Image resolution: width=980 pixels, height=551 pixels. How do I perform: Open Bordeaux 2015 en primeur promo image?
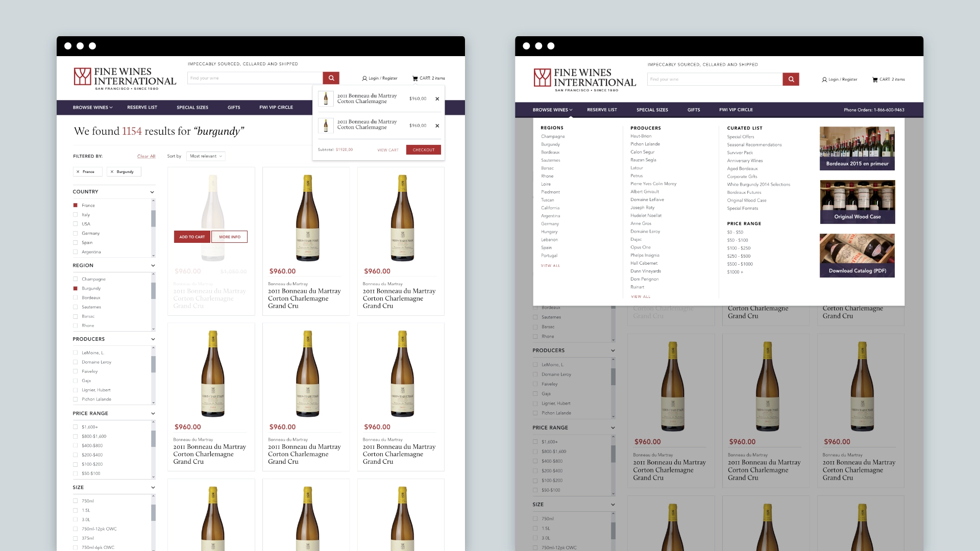click(x=857, y=148)
